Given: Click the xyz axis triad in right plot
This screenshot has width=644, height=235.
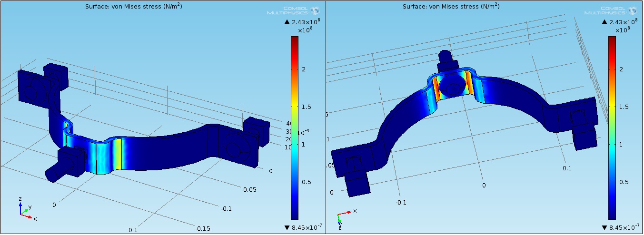Looking at the screenshot, I should click(x=344, y=216).
